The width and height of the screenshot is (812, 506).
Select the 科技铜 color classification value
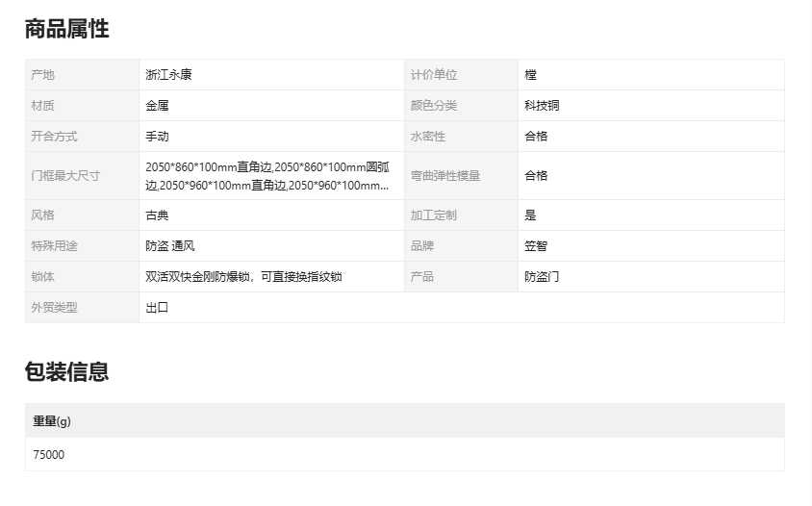coord(542,106)
